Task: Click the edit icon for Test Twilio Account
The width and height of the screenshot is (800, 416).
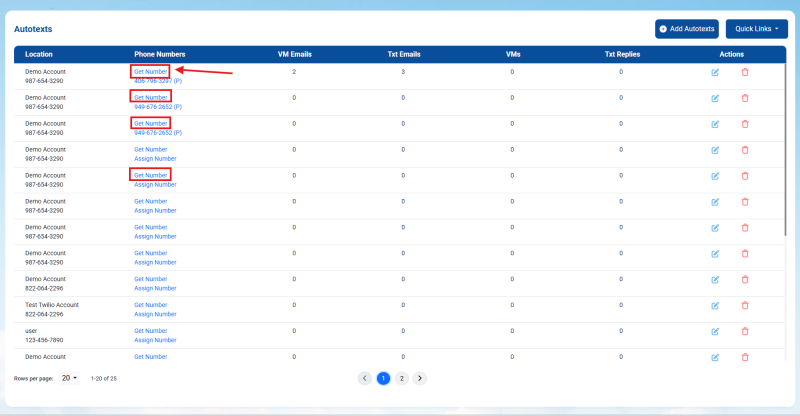Action: point(715,306)
